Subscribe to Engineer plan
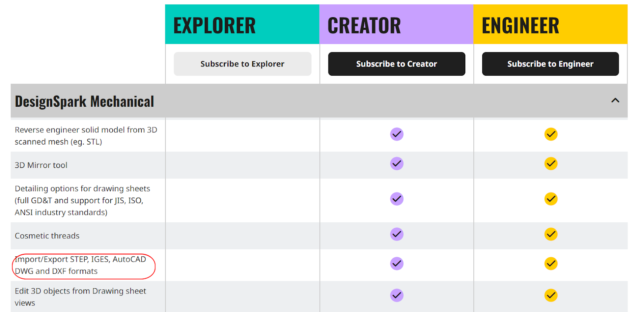644x312 pixels. [x=550, y=64]
